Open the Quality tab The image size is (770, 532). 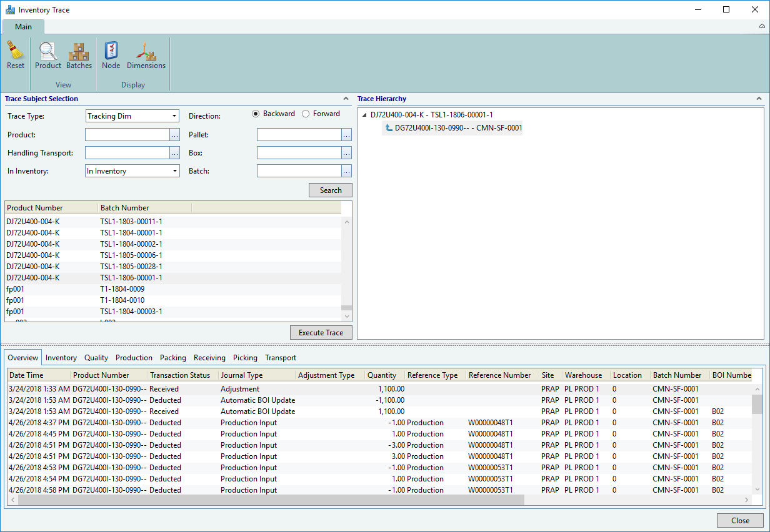pyautogui.click(x=96, y=358)
